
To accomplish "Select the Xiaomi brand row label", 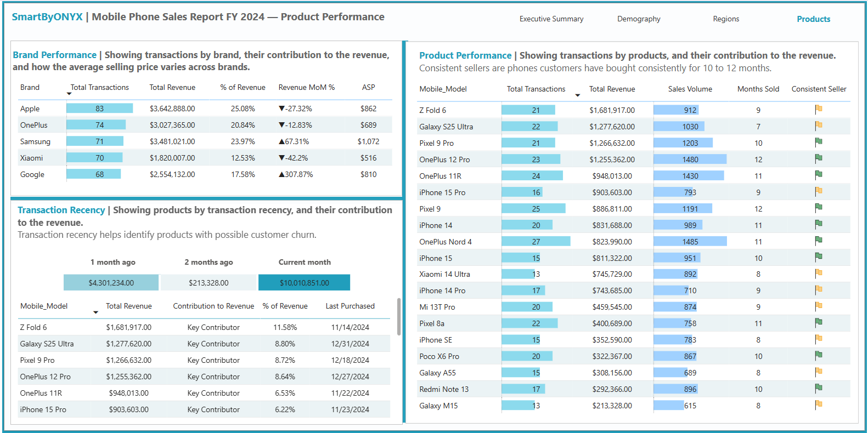I will 31,158.
